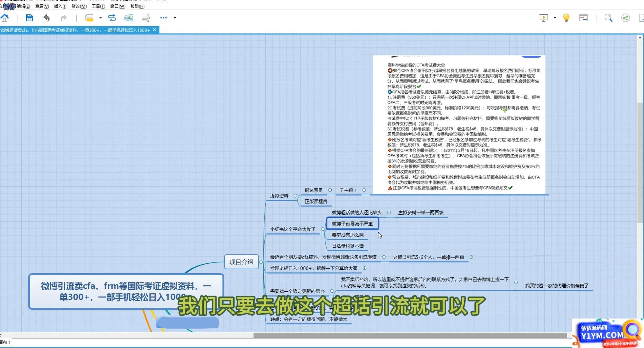Click the CFA考试费大全 image attachment

tap(459, 125)
